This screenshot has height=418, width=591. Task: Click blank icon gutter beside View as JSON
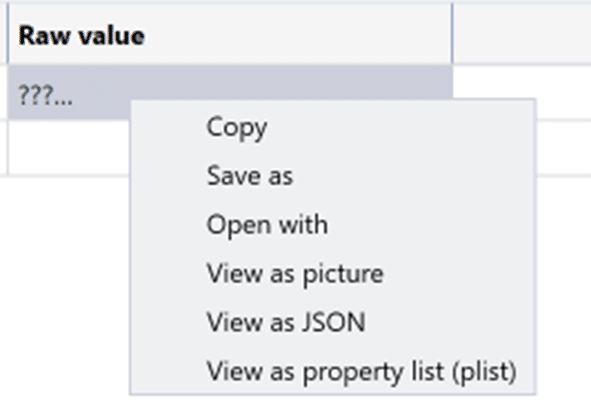[168, 322]
